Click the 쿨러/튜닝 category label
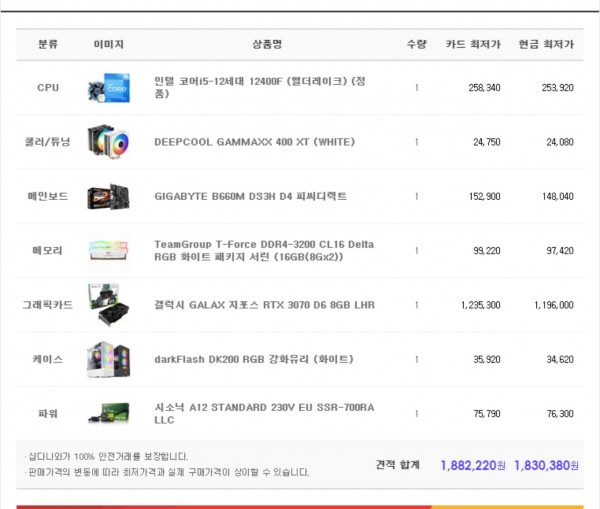 [48, 142]
